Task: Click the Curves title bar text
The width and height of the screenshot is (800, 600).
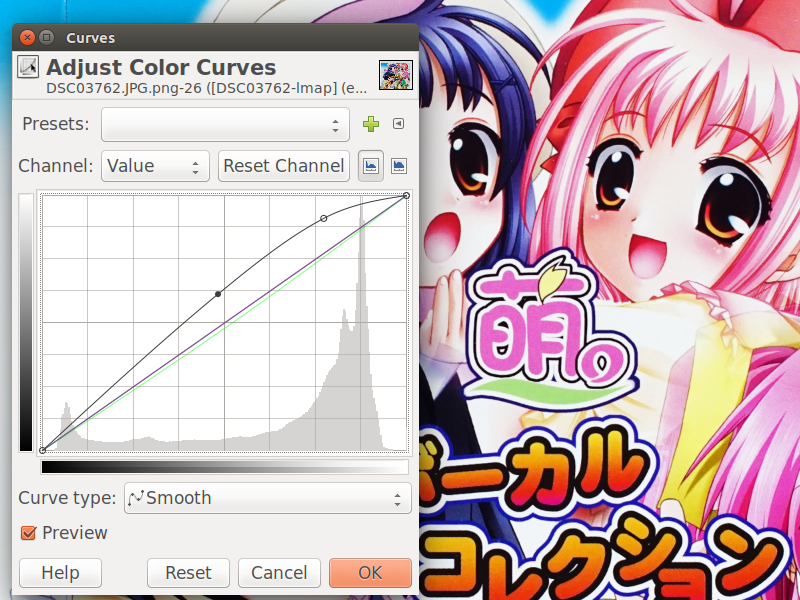Action: tap(91, 38)
